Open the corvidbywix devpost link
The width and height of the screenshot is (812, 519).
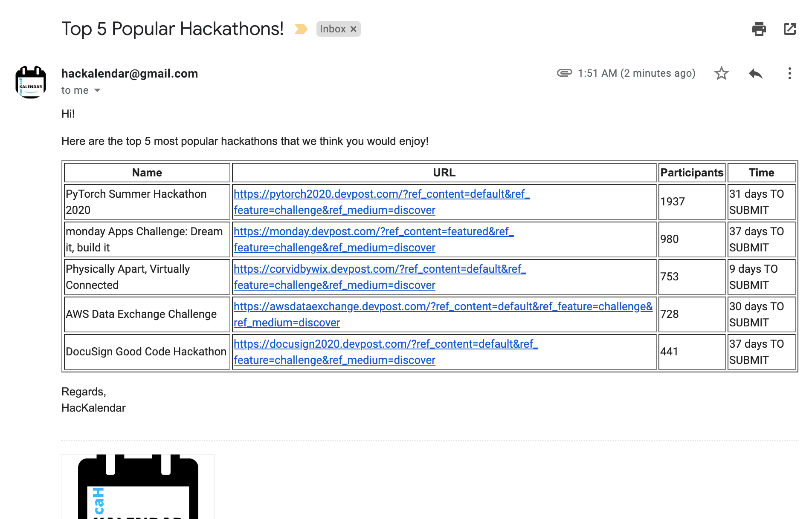click(x=380, y=277)
